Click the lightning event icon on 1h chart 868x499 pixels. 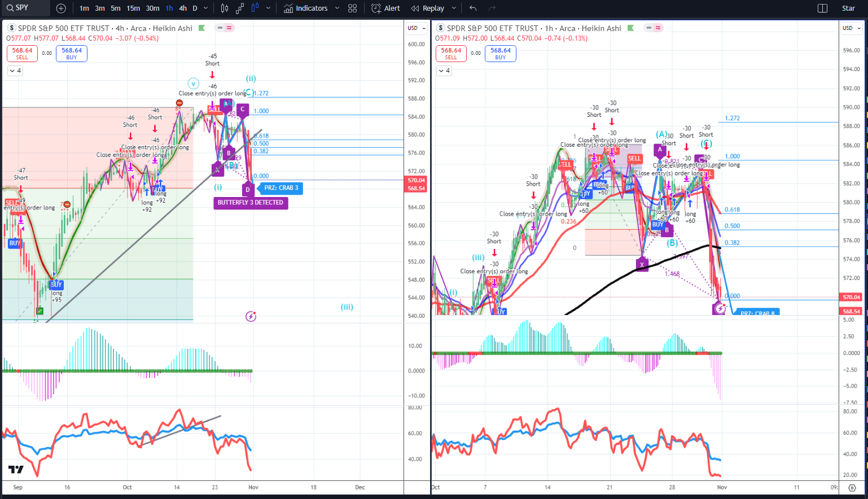coord(720,309)
